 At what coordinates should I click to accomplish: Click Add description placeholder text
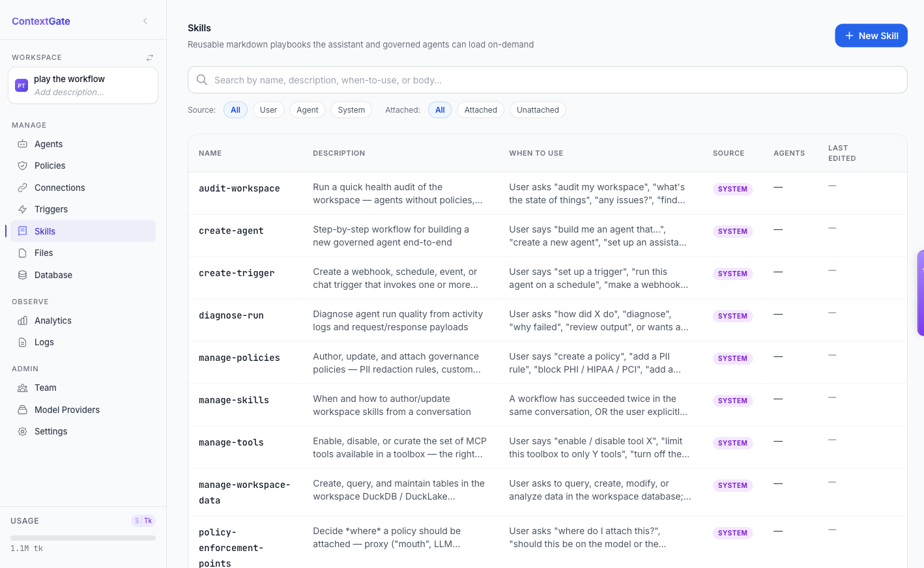point(69,92)
